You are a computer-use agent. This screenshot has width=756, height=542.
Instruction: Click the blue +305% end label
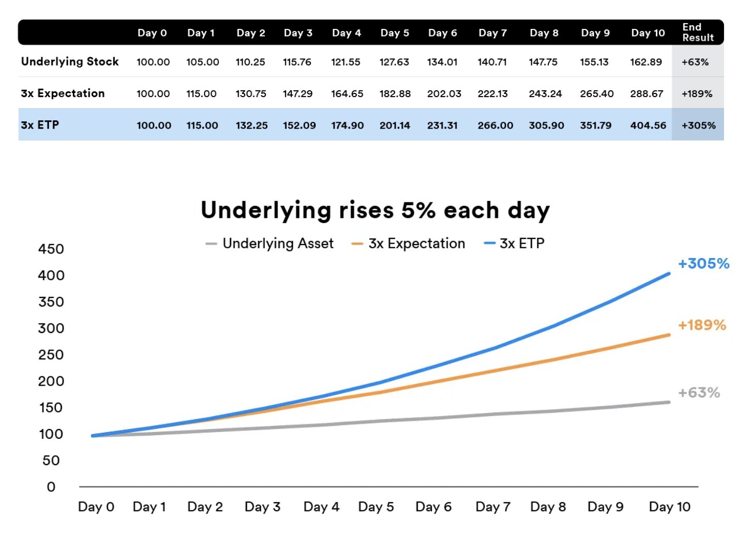pos(703,264)
